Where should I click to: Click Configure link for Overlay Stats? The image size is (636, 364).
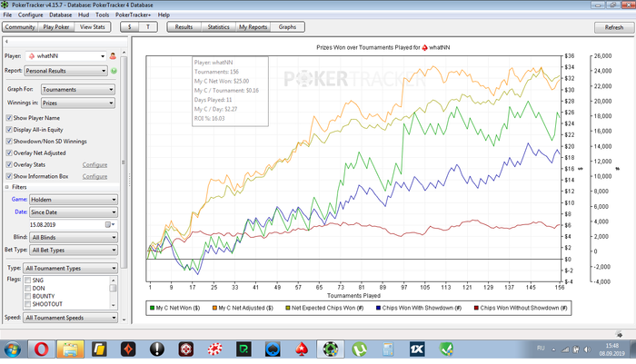click(x=94, y=164)
